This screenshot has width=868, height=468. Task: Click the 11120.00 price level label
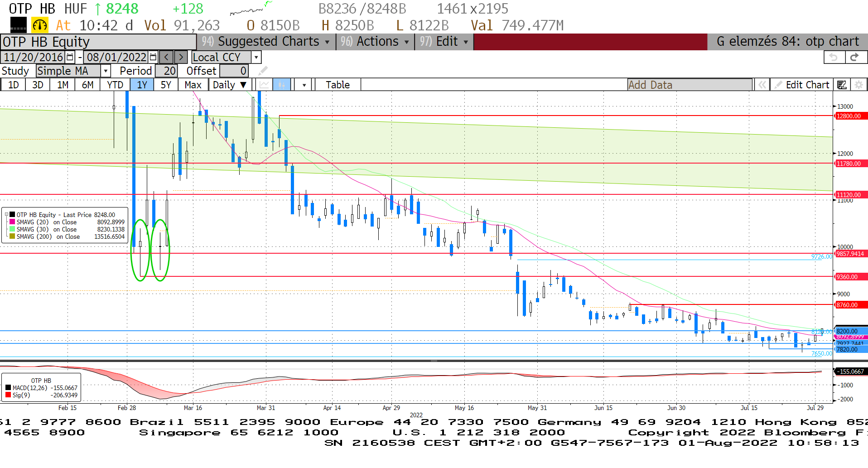pyautogui.click(x=851, y=195)
